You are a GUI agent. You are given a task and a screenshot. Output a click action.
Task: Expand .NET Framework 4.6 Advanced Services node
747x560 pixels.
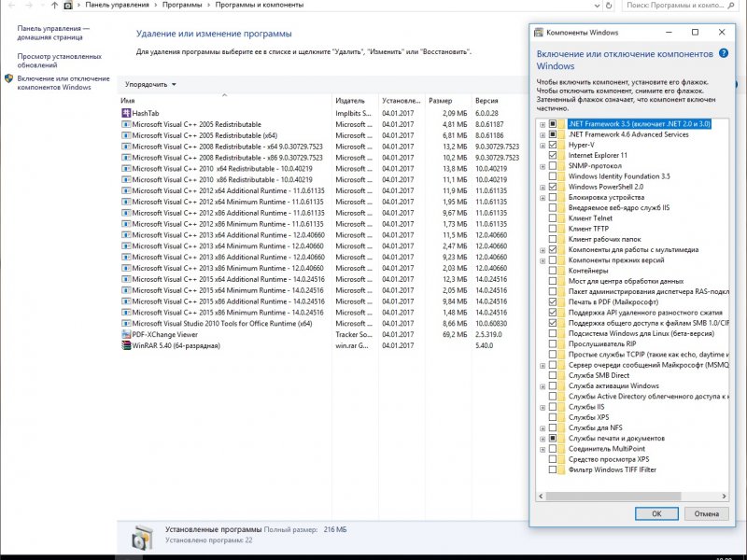[x=543, y=134]
